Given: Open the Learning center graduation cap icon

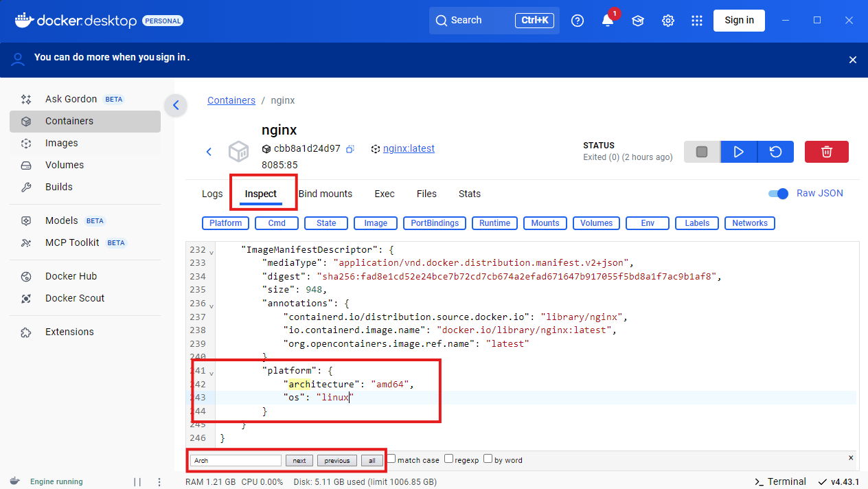Looking at the screenshot, I should coord(638,21).
